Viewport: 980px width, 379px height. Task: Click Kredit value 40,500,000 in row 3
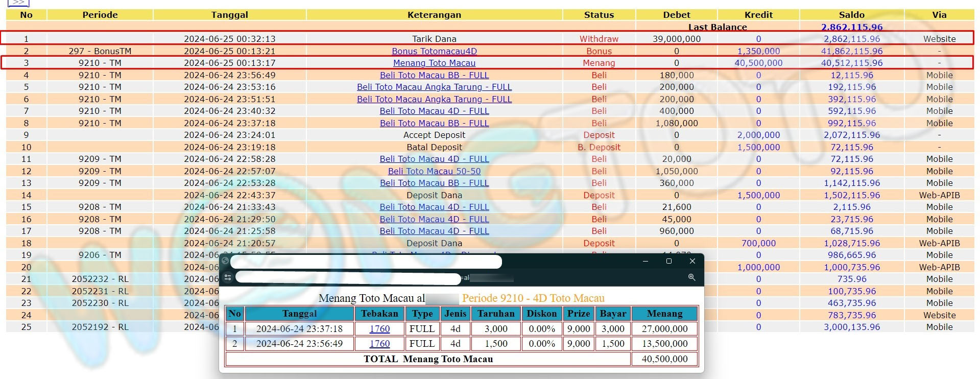click(758, 63)
